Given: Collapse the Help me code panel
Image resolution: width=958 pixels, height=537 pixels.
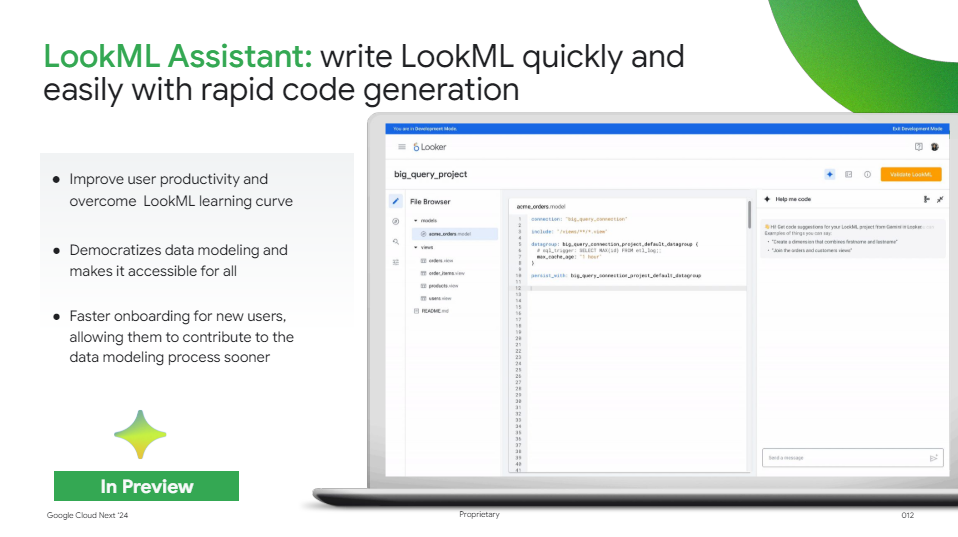Looking at the screenshot, I should 940,199.
